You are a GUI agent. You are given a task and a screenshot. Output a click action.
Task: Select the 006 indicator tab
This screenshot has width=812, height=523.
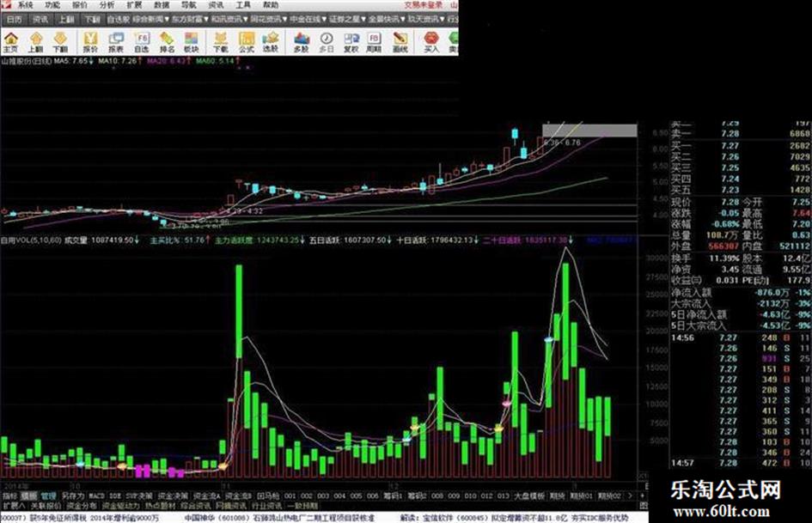pos(372,496)
